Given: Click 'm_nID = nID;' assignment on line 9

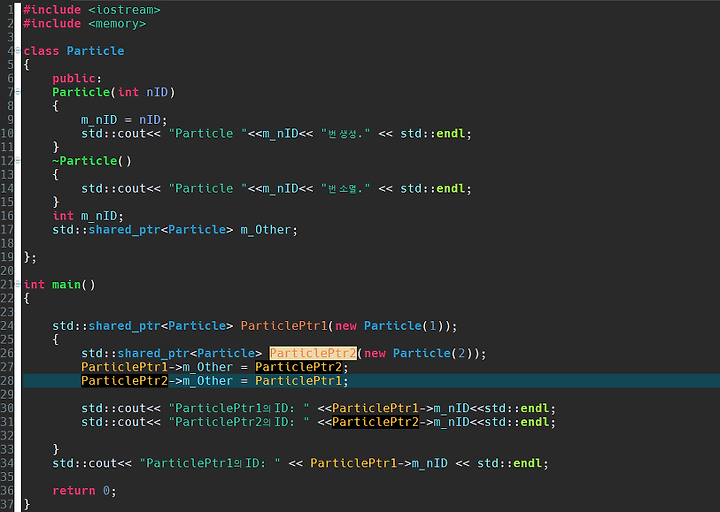Looking at the screenshot, I should tap(124, 120).
